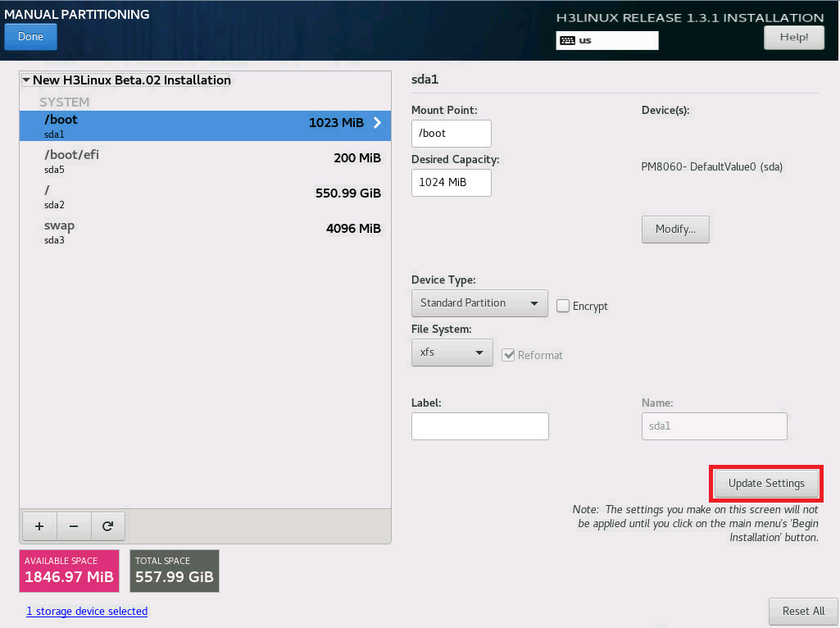This screenshot has height=628, width=840.
Task: Click the SYSTEM group heading
Action: tap(64, 102)
